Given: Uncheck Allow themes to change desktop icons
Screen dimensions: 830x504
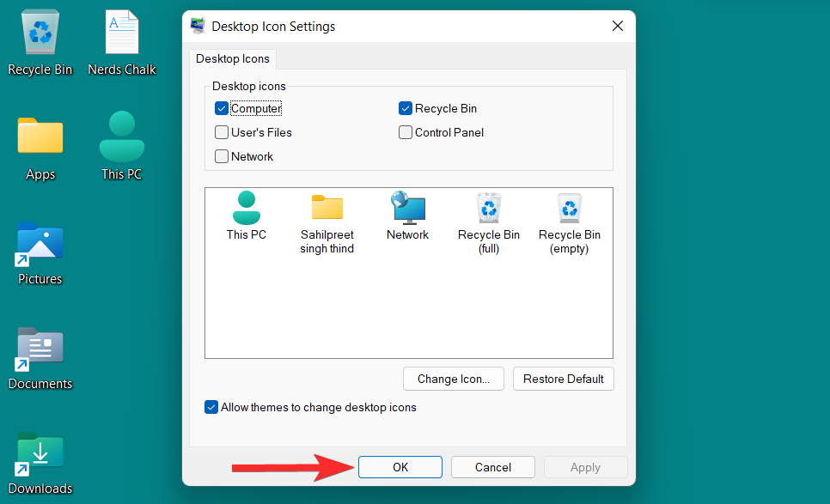Looking at the screenshot, I should (211, 407).
